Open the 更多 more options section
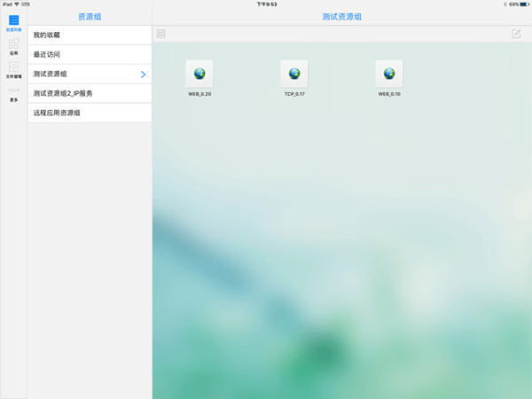532x399 pixels. pos(13,94)
